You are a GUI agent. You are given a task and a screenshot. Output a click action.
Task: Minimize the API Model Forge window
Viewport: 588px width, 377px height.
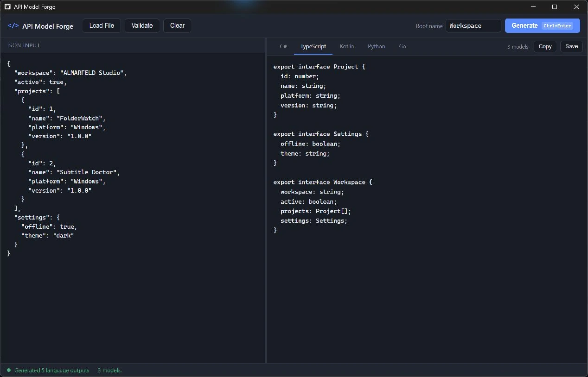(533, 7)
